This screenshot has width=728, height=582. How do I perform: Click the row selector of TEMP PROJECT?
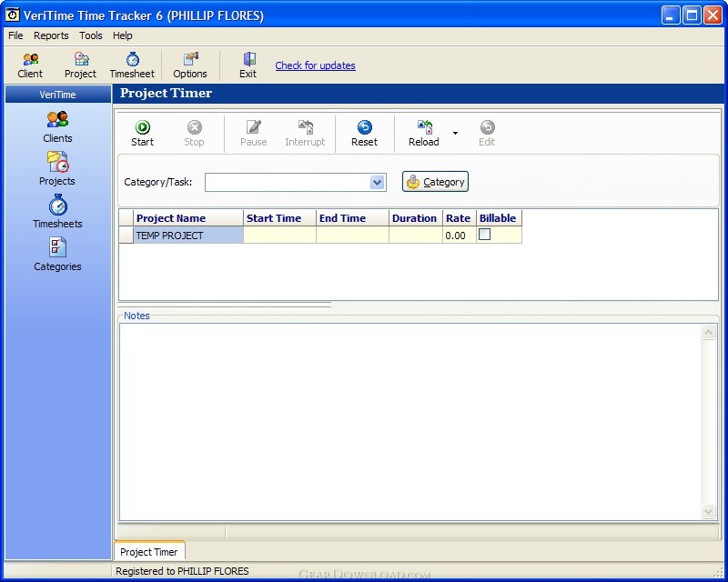coord(126,236)
